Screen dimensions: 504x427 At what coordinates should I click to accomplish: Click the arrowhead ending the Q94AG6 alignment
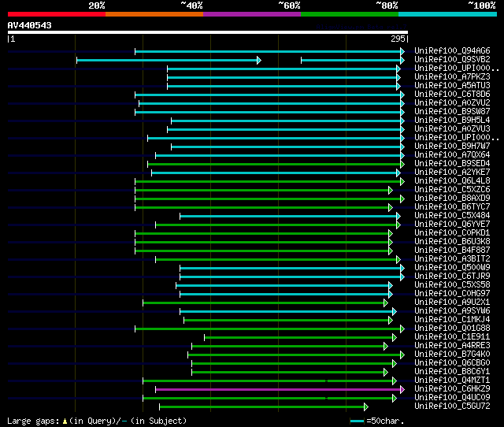coord(402,51)
